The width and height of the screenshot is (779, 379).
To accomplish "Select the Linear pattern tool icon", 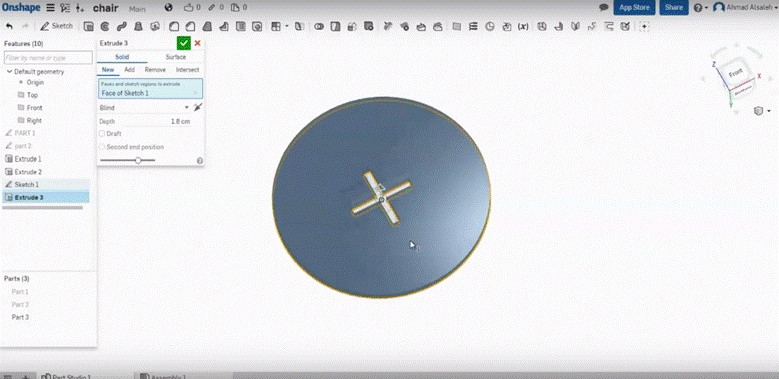I will tap(276, 26).
